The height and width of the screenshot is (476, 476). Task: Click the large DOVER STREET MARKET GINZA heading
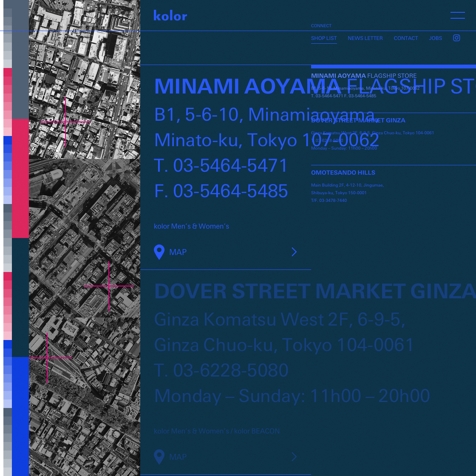click(x=315, y=291)
